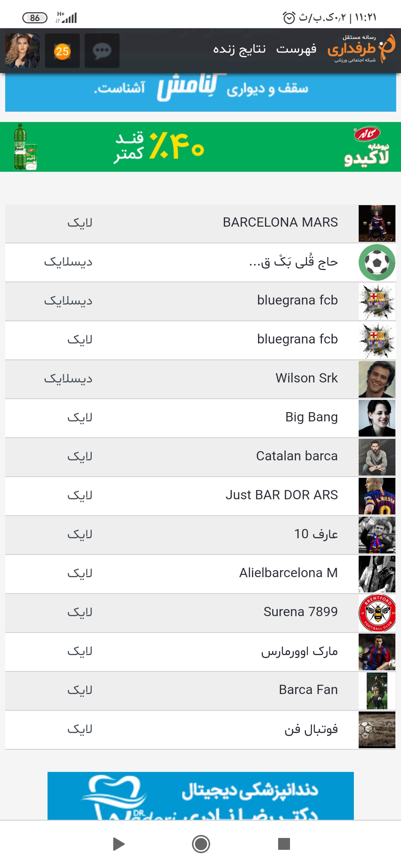Open Catalan barca user profile
Screen dimensions: 401x868
pyautogui.click(x=297, y=456)
